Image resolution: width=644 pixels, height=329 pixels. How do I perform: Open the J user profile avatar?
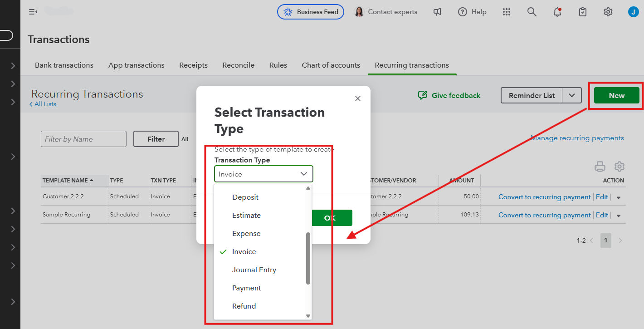[x=634, y=12]
